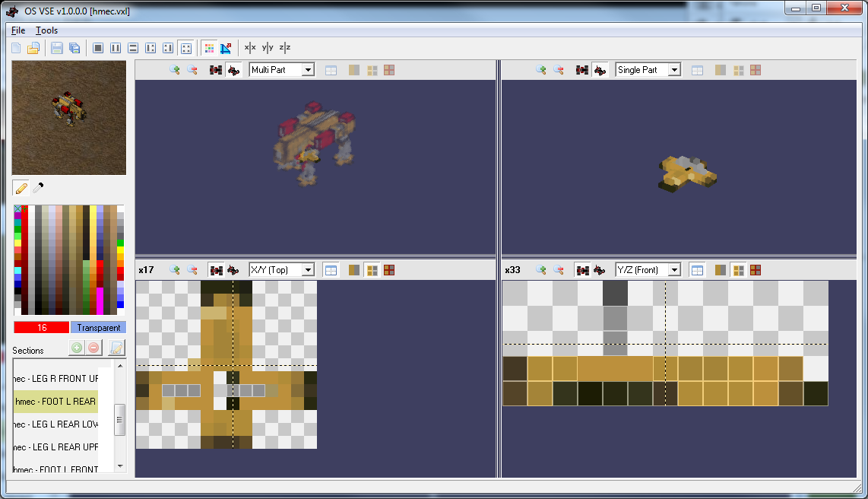Select the zoom in magnifier in the top viewport
868x499 pixels.
(x=174, y=69)
